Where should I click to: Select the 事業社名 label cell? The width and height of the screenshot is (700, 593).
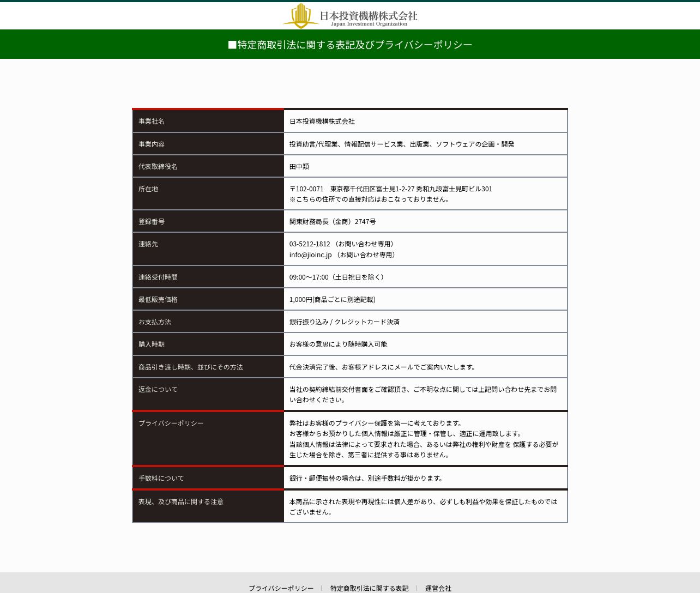208,121
